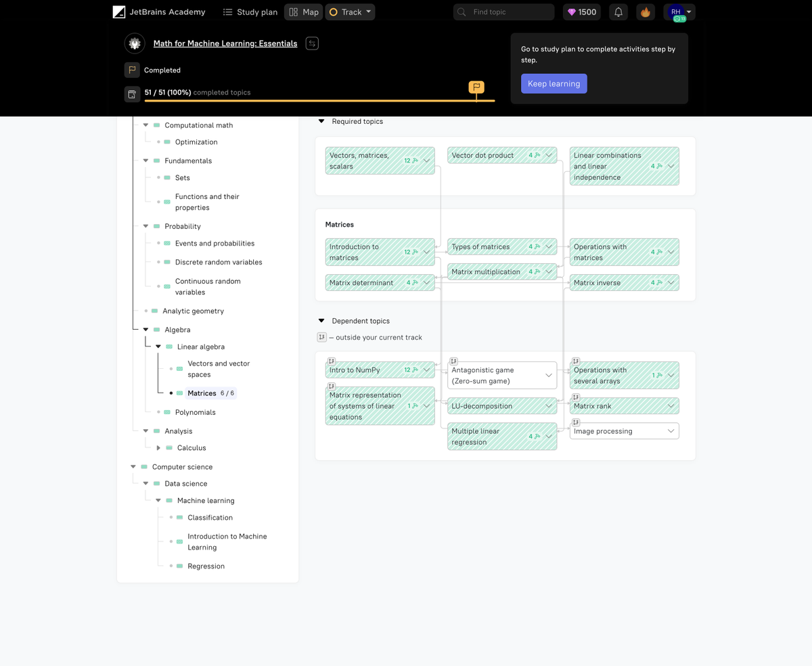
Task: Click the track gear badge icon
Action: tap(135, 43)
